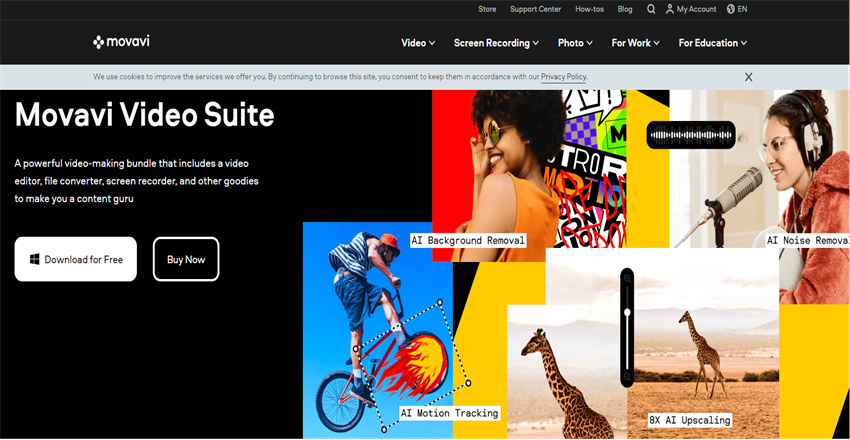Expand the Video menu
Viewport: 850px width, 440px height.
[x=418, y=43]
